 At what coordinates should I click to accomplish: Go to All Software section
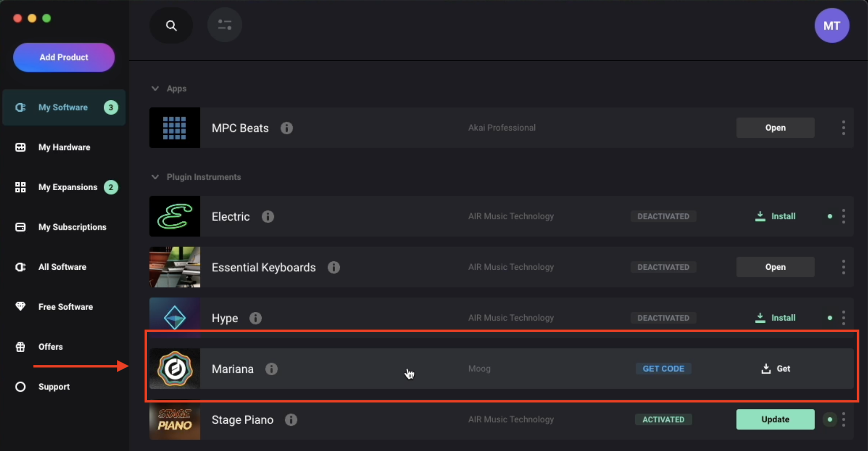click(x=64, y=267)
